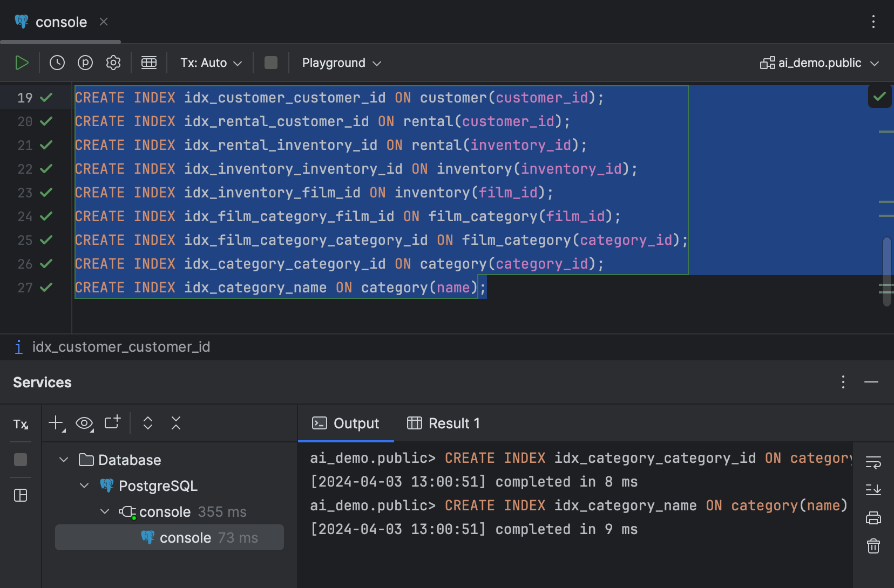Open the Playground execution mode dropdown
Screen dimensions: 894x588
tap(341, 62)
